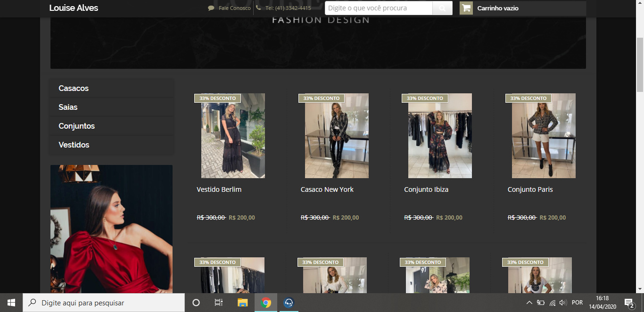Click the Casaco New York product photo
This screenshot has height=312, width=644.
(x=337, y=136)
